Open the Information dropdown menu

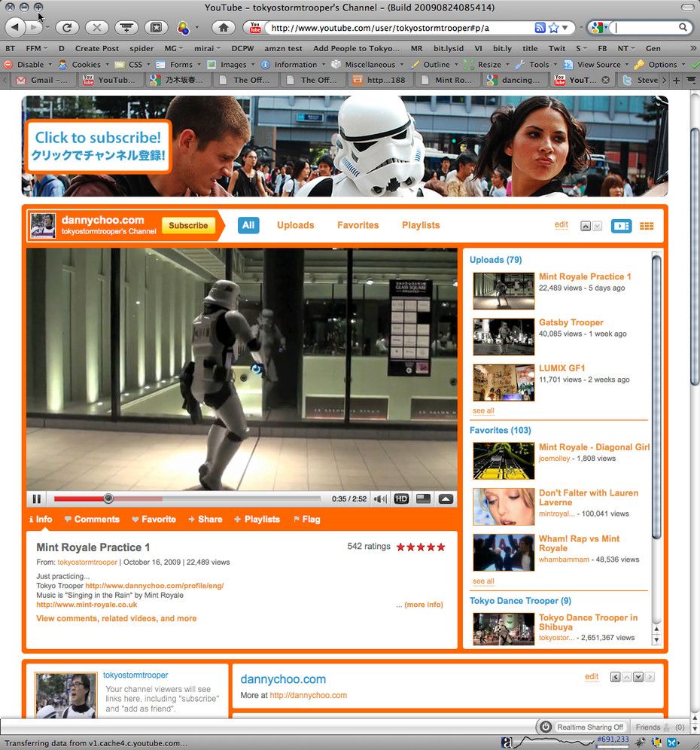(294, 65)
